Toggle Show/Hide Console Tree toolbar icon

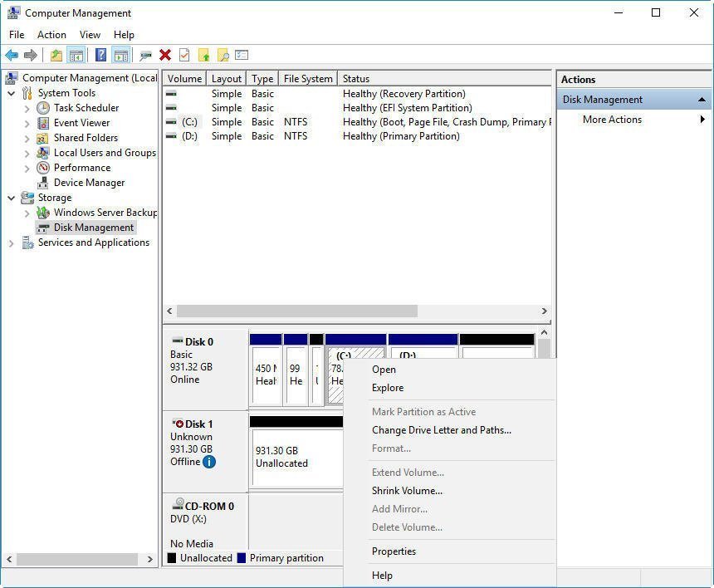[x=76, y=56]
